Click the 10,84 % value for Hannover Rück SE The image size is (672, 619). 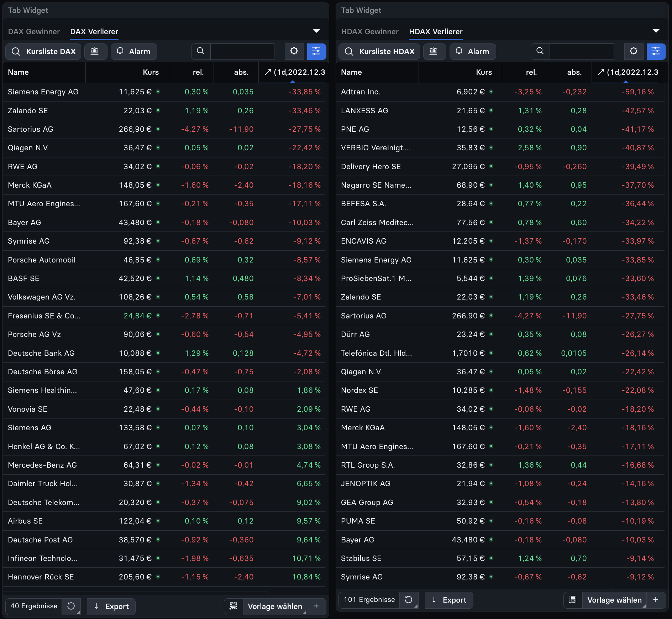pos(306,577)
